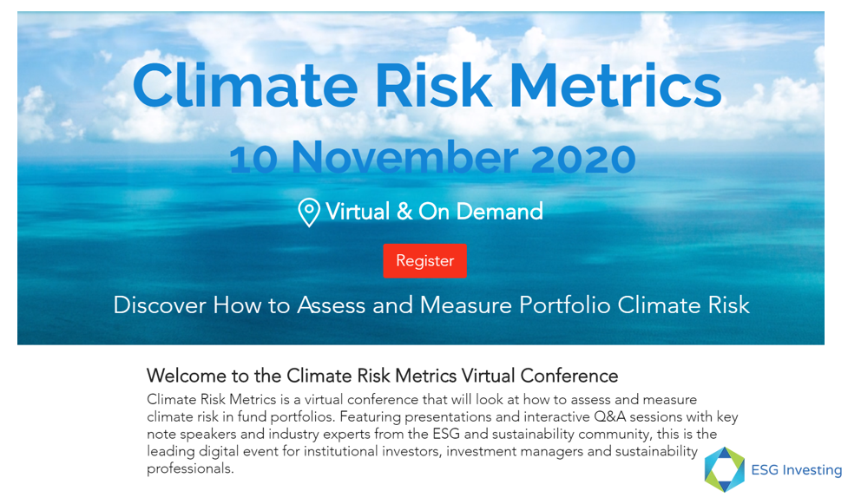Viewport: 848px width, 504px height.
Task: Click the Discover How to Assess tagline
Action: pos(431,305)
